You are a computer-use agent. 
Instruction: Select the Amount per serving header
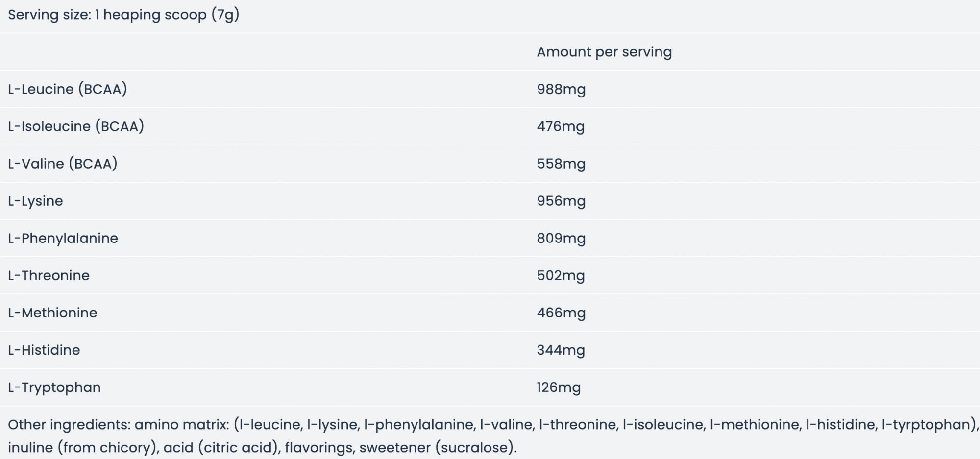tap(604, 52)
